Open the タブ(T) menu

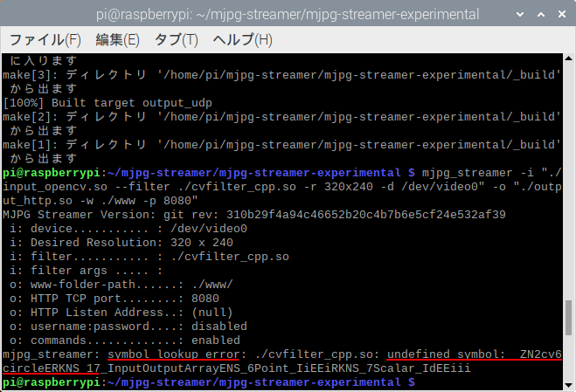tap(176, 39)
